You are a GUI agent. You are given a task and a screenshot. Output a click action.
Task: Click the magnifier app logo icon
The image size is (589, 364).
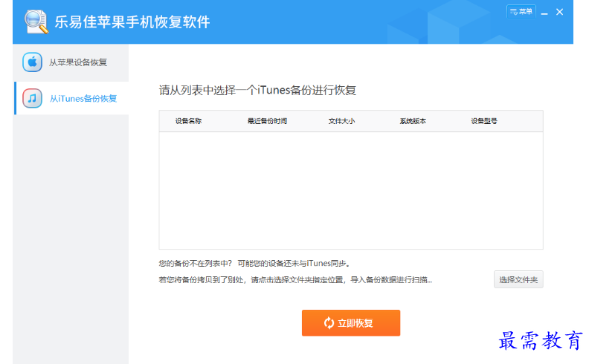click(x=36, y=22)
